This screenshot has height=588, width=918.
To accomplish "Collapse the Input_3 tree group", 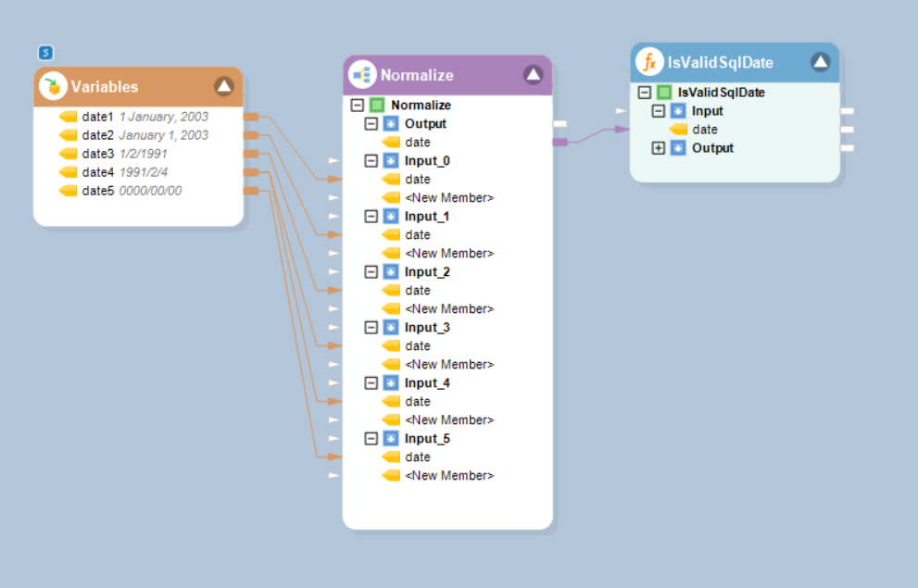I will 371,328.
